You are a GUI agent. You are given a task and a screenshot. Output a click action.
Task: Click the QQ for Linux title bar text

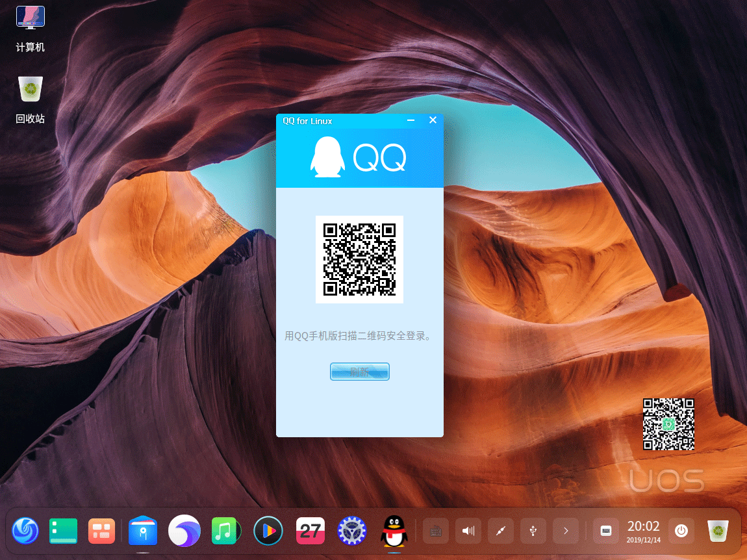tap(307, 121)
